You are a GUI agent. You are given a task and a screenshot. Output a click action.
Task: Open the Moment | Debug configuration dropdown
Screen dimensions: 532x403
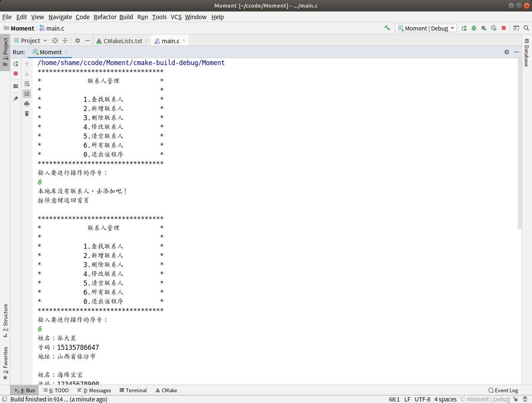426,28
